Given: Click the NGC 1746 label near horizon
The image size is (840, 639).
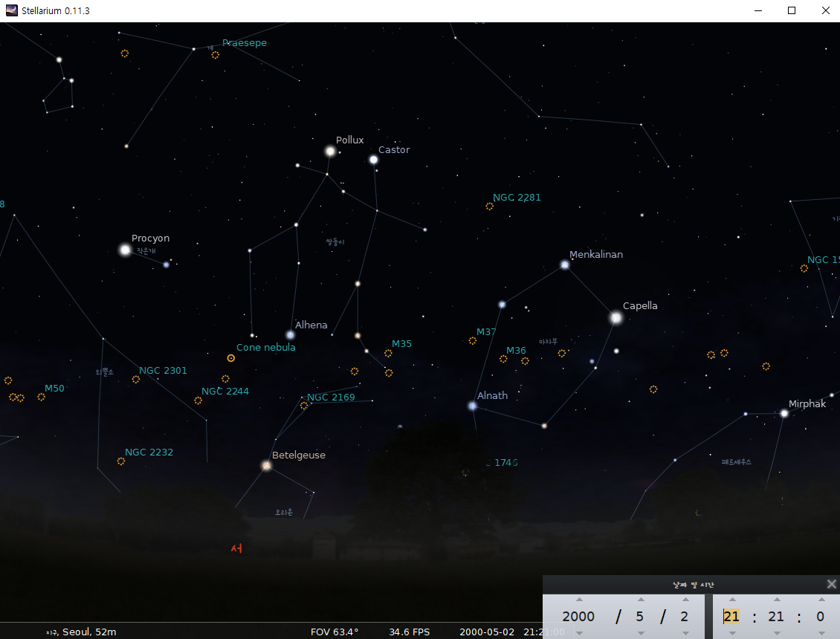Looking at the screenshot, I should pyautogui.click(x=502, y=463).
